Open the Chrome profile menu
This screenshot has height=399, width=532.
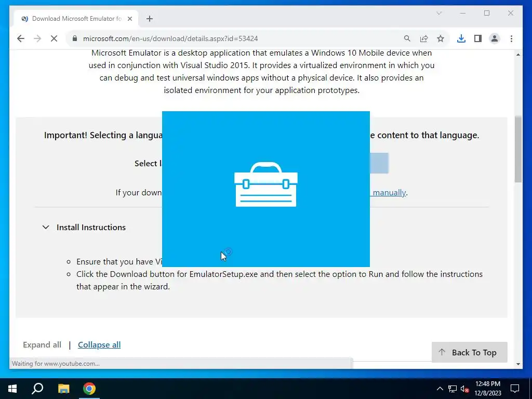(x=495, y=38)
